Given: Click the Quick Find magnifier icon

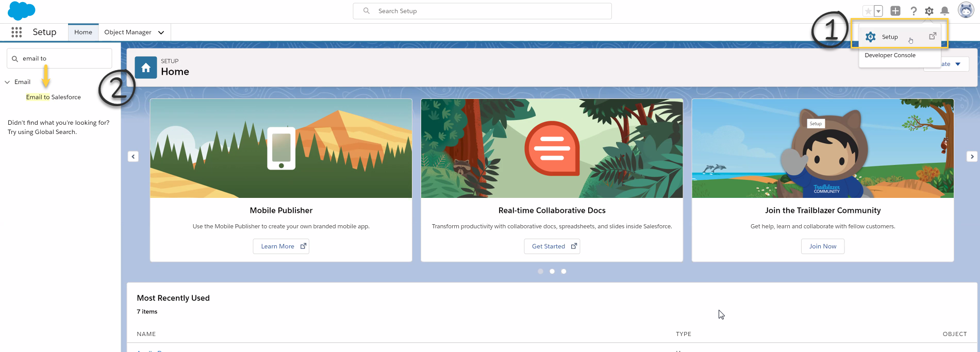Looking at the screenshot, I should point(15,59).
